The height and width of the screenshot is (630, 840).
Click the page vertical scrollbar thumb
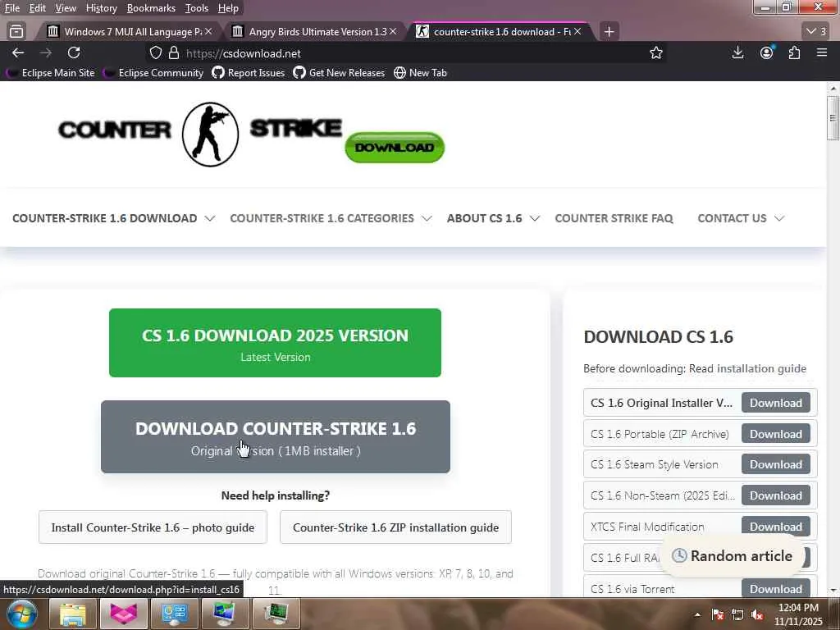coord(833,118)
